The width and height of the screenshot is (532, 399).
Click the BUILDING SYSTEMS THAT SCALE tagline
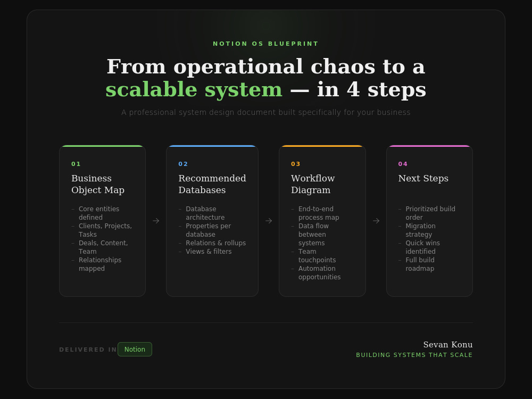click(x=414, y=355)
